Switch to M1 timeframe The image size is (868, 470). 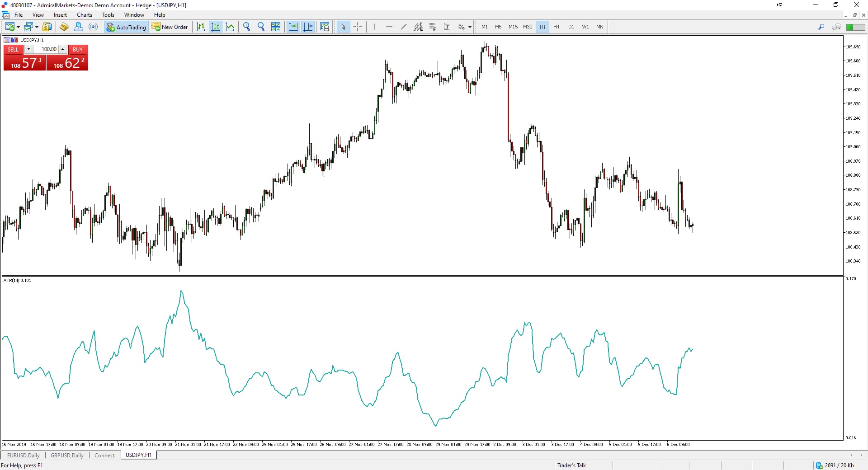tap(485, 27)
